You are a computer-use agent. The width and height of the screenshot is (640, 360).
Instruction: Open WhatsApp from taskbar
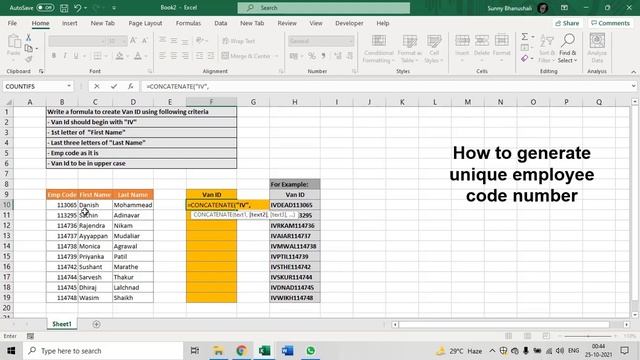tap(311, 351)
